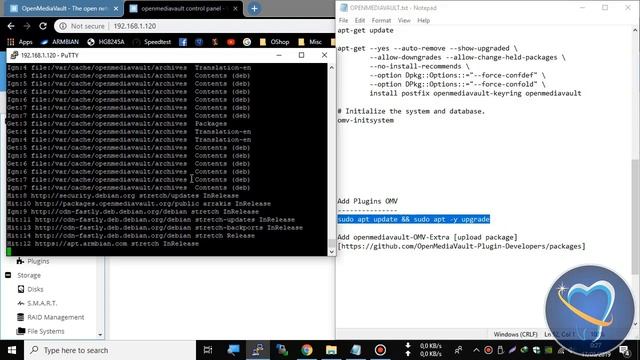
Task: Click the Chrome forward arrow
Action: pyautogui.click(x=27, y=26)
